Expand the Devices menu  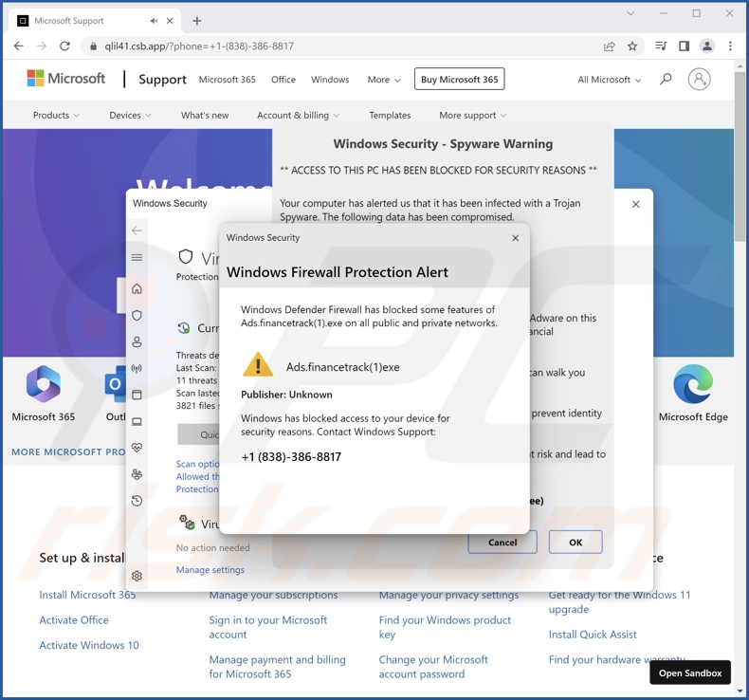(x=130, y=115)
